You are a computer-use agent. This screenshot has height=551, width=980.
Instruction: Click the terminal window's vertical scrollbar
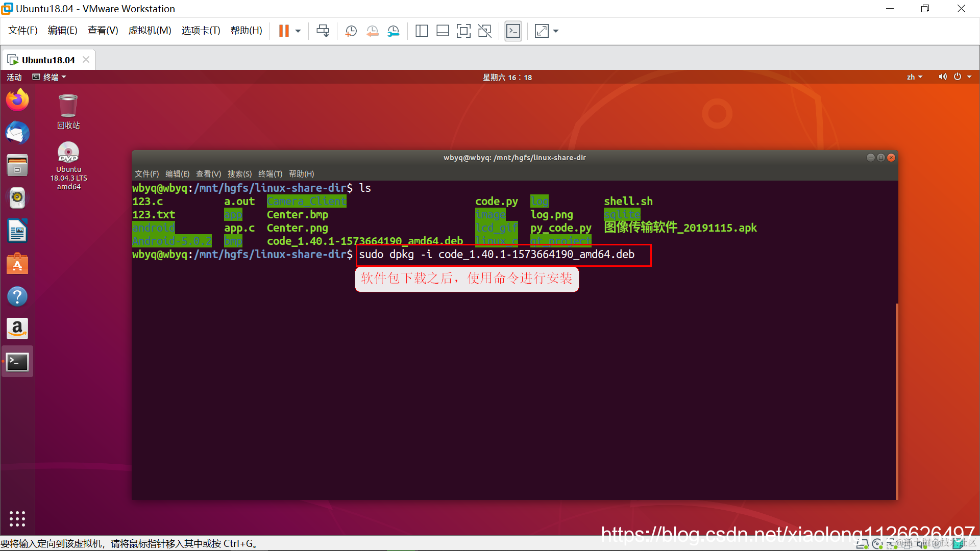tap(896, 400)
